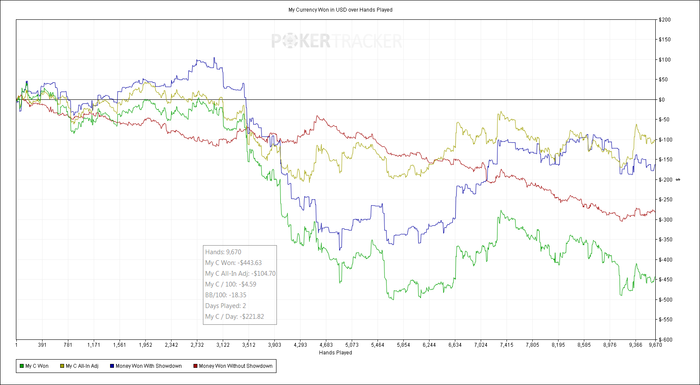The width and height of the screenshot is (700, 385).
Task: Click the chart title 'My Currency Won in USD over Hands Played'
Action: pos(340,10)
